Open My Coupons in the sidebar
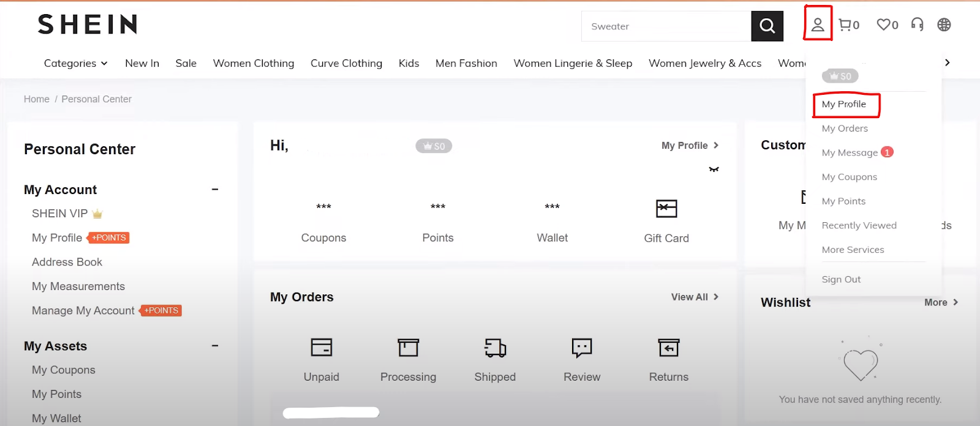 64,370
